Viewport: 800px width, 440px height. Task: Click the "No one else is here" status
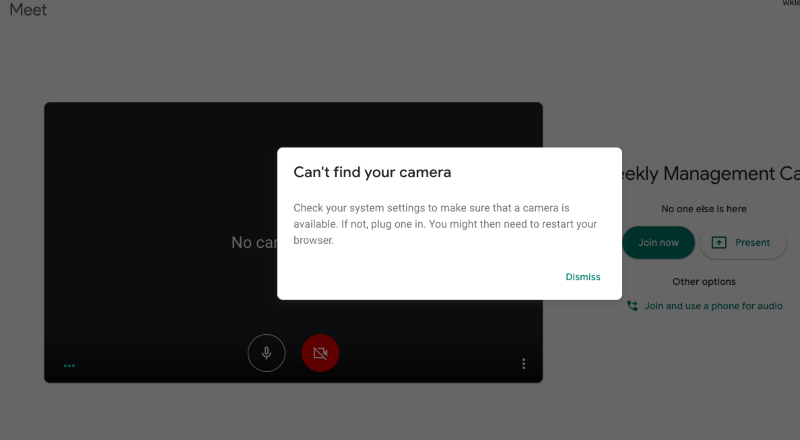(704, 209)
